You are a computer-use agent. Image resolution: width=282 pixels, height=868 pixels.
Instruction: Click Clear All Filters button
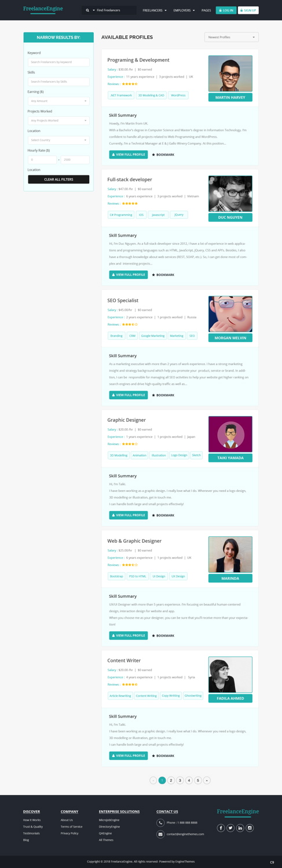58,179
